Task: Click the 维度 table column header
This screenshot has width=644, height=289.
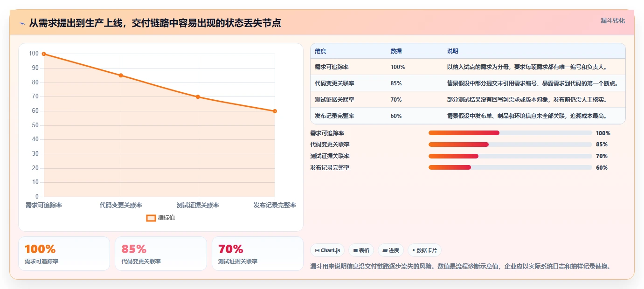Action: click(320, 51)
